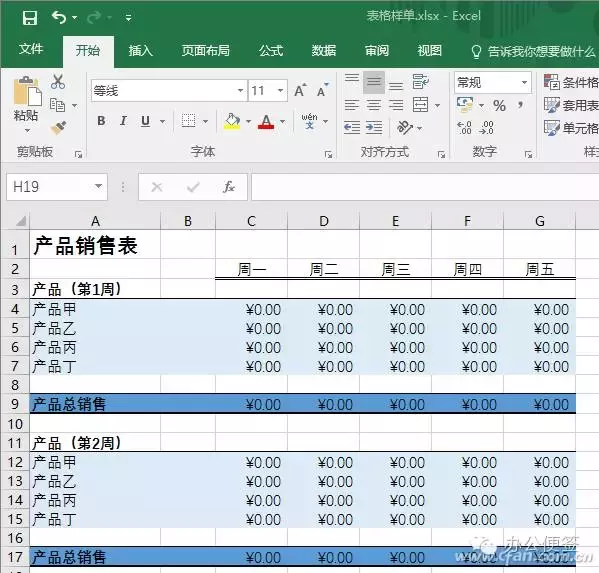
Task: Switch to the 公式 ribbon tab
Action: [271, 50]
